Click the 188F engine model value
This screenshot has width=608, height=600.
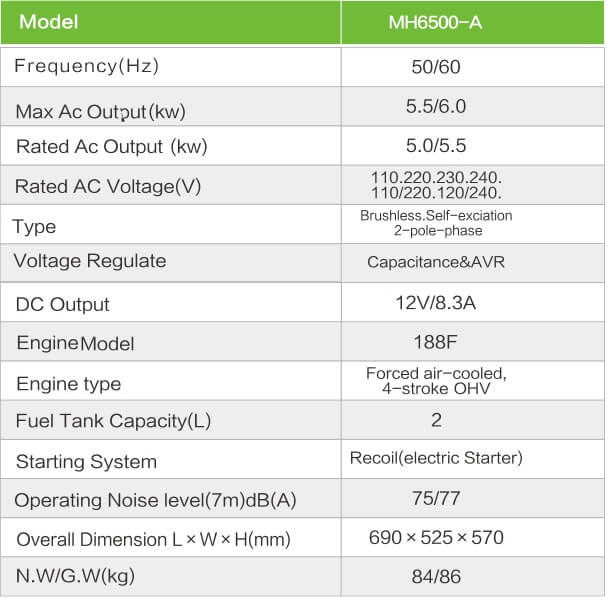(436, 342)
